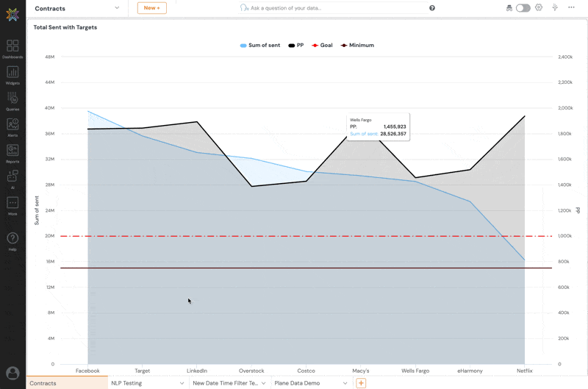Go to Queries in the sidebar

point(12,101)
